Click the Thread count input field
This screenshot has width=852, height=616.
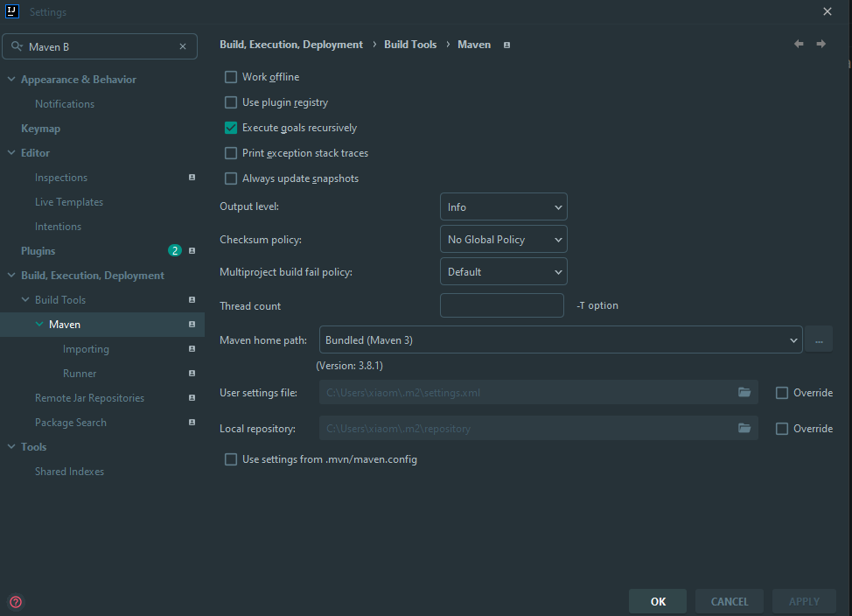501,305
